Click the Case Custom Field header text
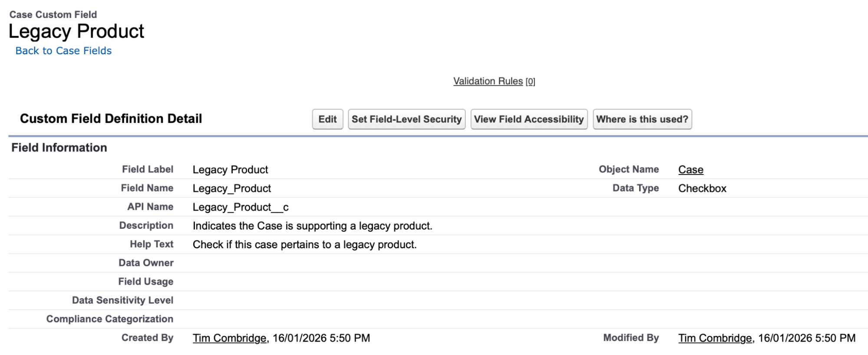Image resolution: width=868 pixels, height=355 pixels. [x=53, y=15]
